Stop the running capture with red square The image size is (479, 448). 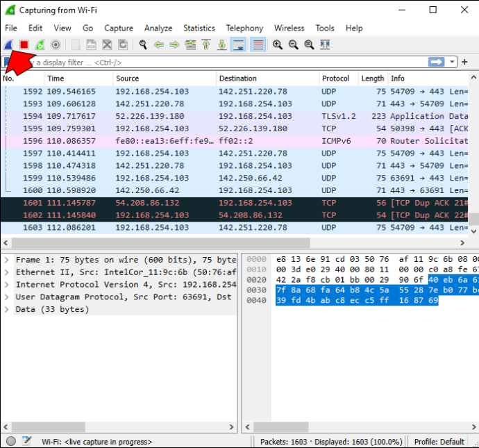click(x=24, y=45)
